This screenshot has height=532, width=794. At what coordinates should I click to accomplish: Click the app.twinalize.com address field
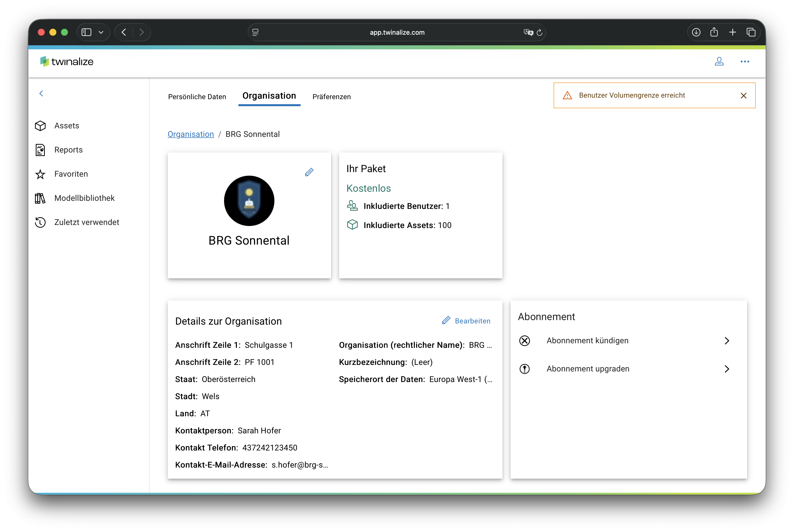[x=397, y=32]
